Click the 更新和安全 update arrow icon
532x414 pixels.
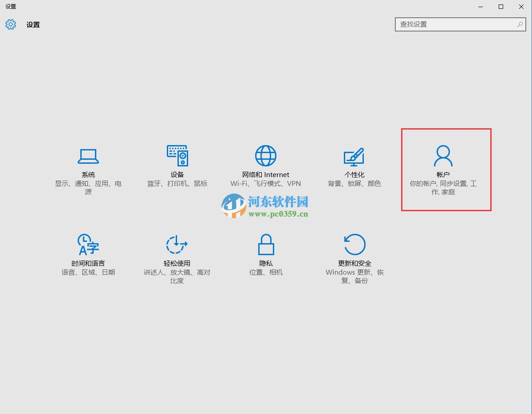(354, 244)
